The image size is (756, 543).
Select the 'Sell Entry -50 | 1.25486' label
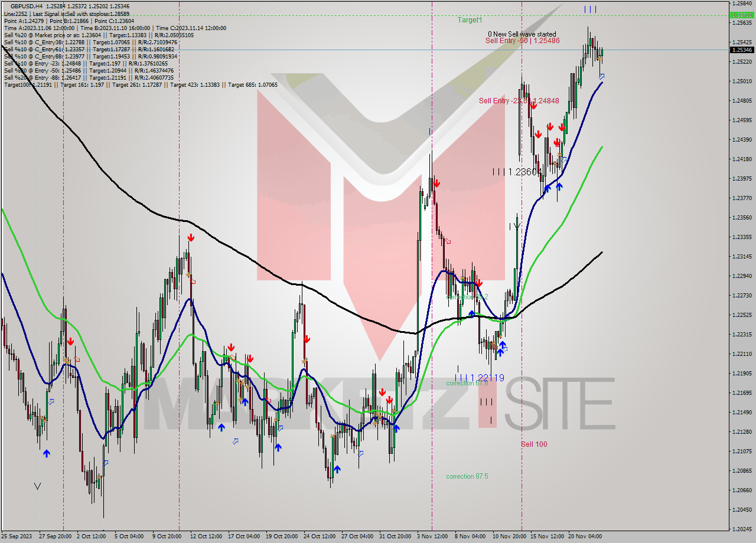[x=523, y=41]
